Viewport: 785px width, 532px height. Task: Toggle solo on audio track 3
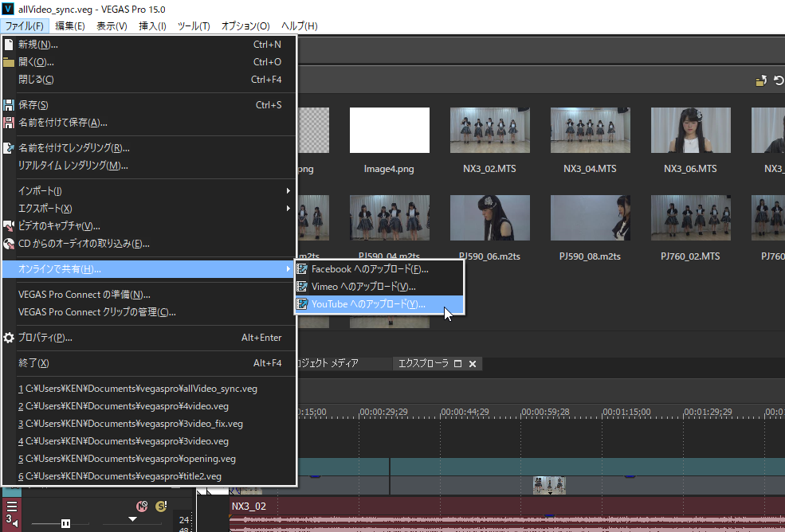pyautogui.click(x=161, y=507)
